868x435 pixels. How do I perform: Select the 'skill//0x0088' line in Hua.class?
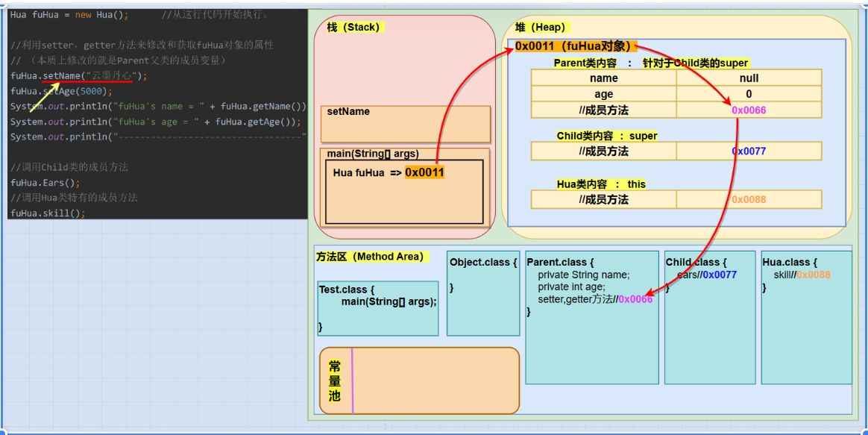[802, 275]
